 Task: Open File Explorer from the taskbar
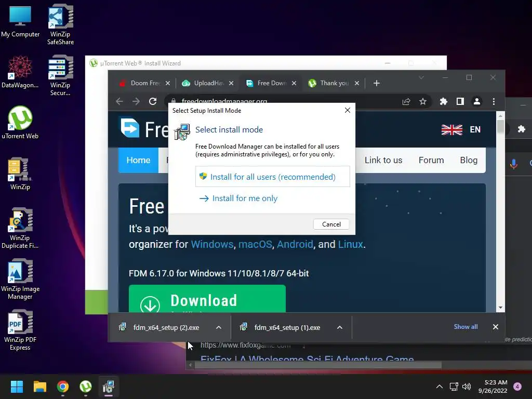tap(39, 387)
